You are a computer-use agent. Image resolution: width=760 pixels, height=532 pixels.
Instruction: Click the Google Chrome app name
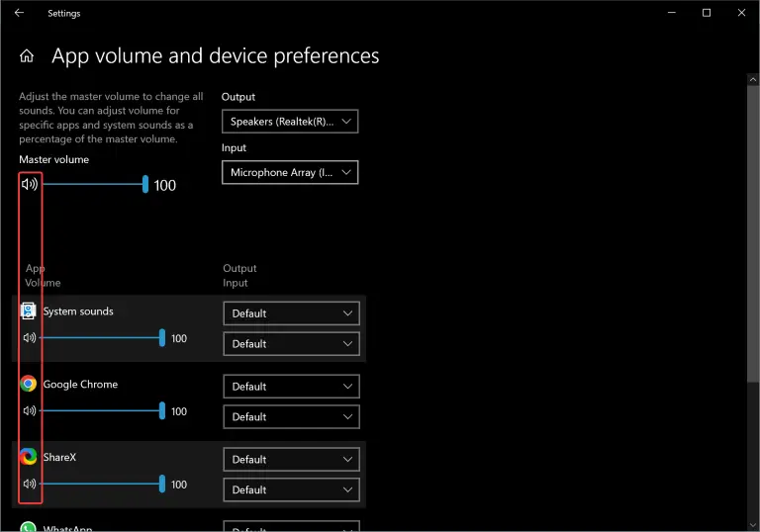(x=80, y=385)
